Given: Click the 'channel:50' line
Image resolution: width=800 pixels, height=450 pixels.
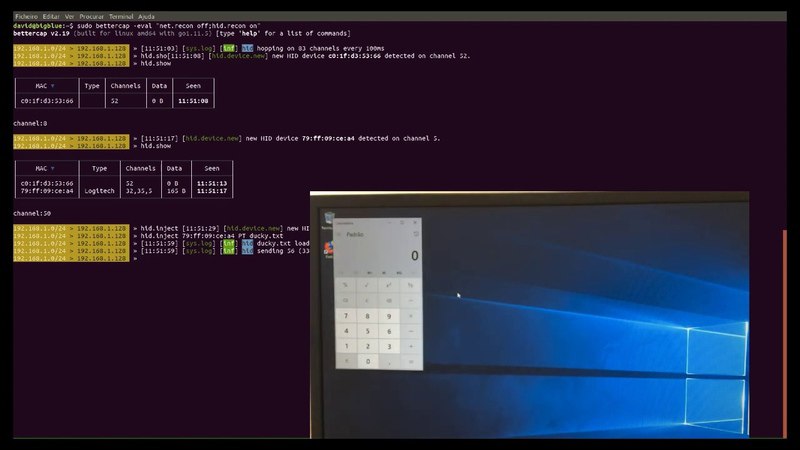Looking at the screenshot, I should coord(32,213).
